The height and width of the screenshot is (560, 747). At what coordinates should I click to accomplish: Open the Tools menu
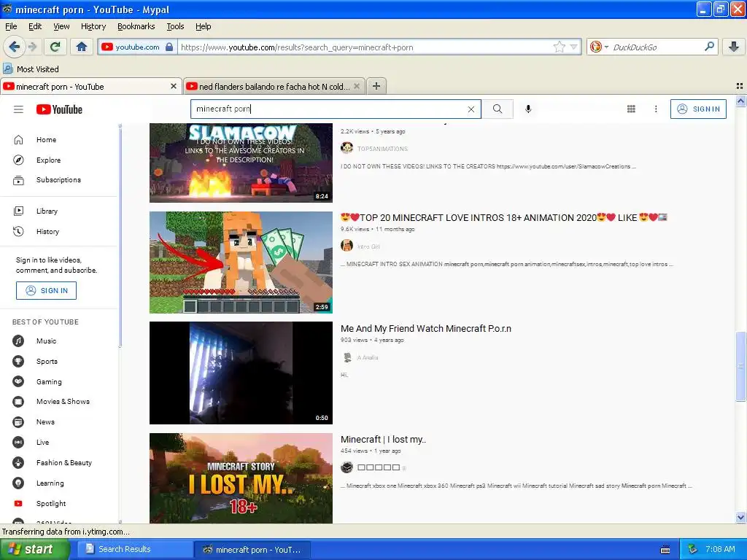175,26
